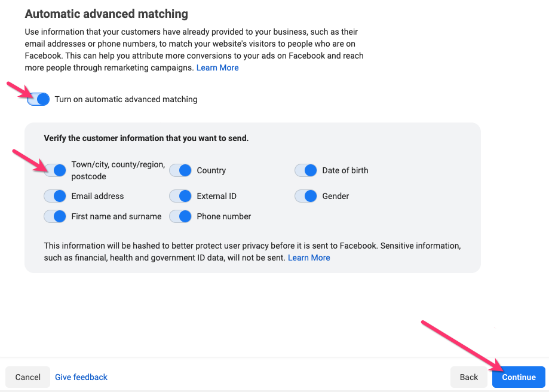Toggle the Email address switch
Image resolution: width=549 pixels, height=392 pixels.
click(x=55, y=196)
